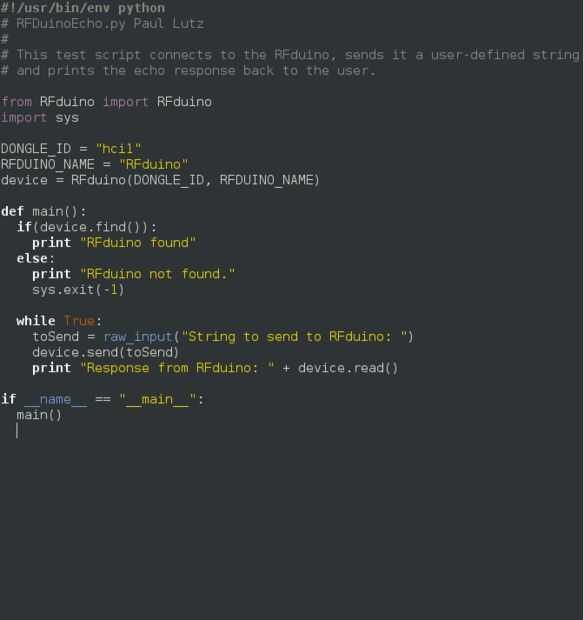This screenshot has width=584, height=620.
Task: Click 'device.read()' in the print statement
Action: pyautogui.click(x=348, y=368)
